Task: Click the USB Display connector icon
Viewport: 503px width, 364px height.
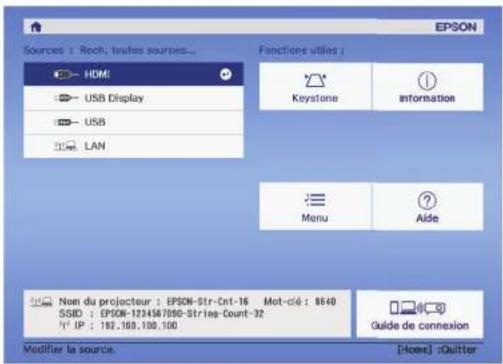Action: (x=66, y=98)
